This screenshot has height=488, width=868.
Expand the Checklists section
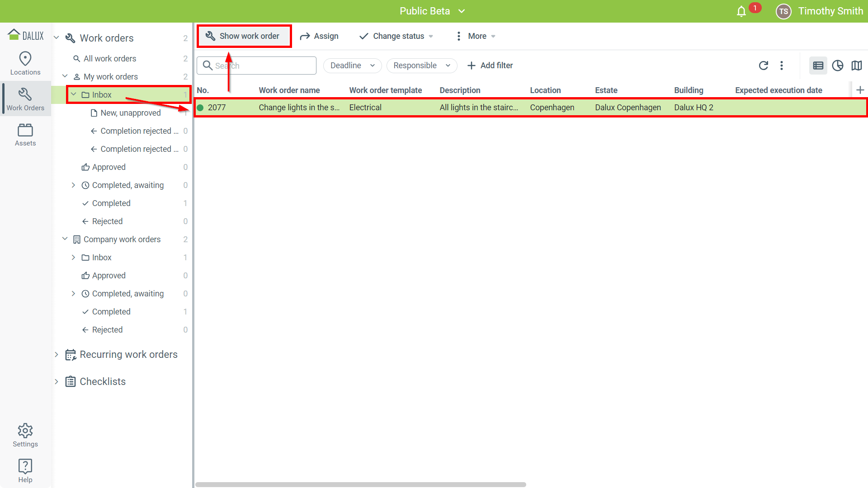[x=57, y=382]
